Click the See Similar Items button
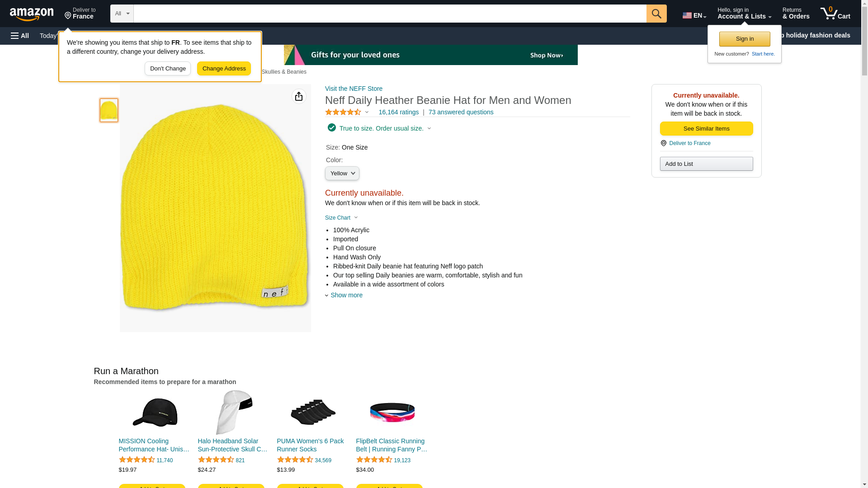 click(x=706, y=129)
